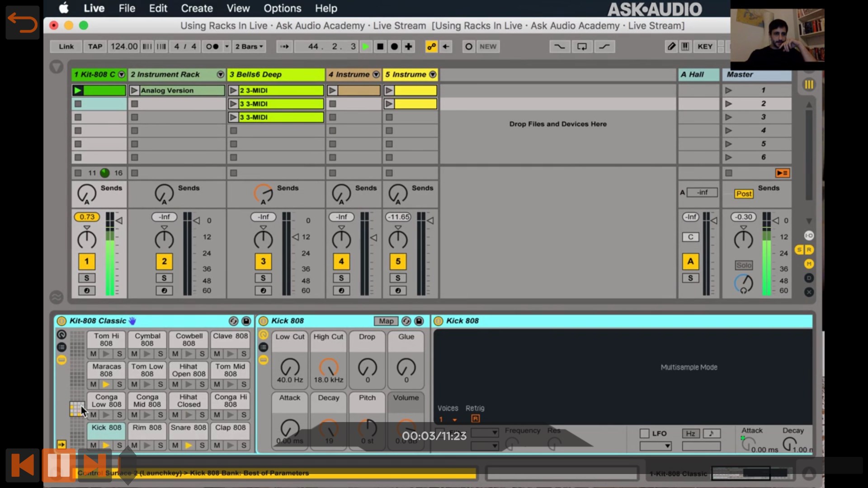
Task: Click the Map button on Kick 808
Action: [386, 321]
